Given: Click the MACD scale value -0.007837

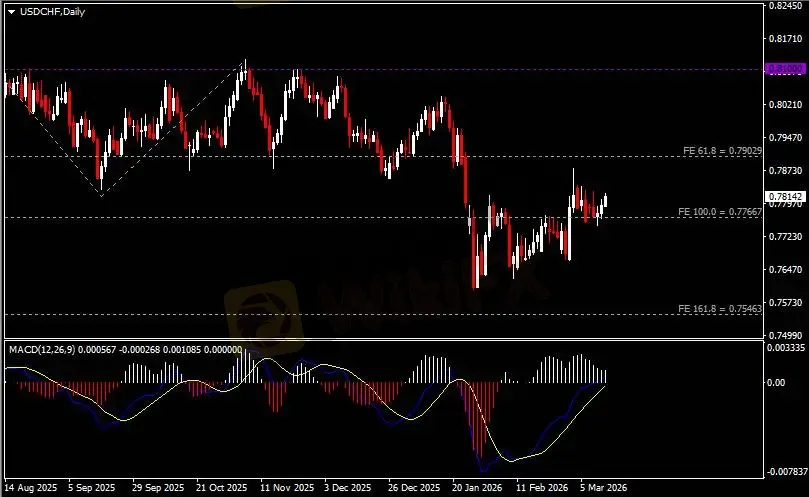Looking at the screenshot, I should click(787, 472).
